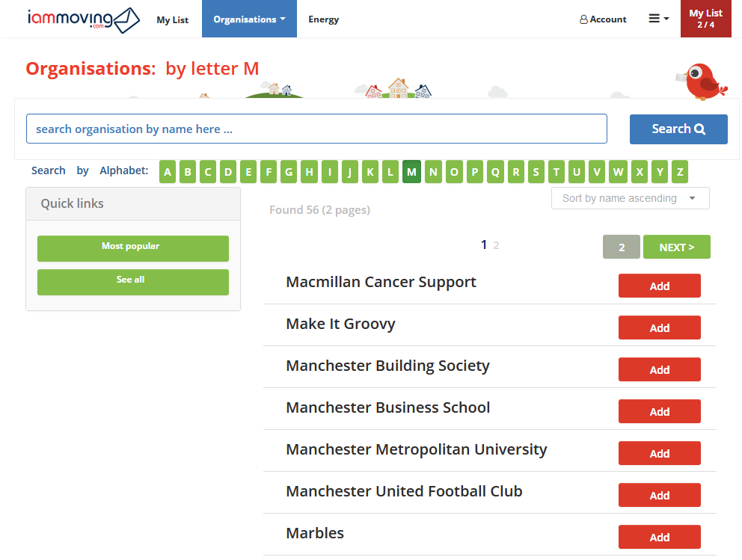Image resolution: width=742 pixels, height=560 pixels.
Task: Select the highlighted letter M filter
Action: pos(411,172)
